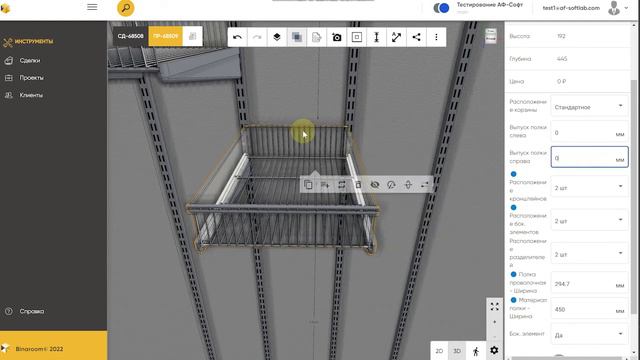Hide the selected object with eye icon
This screenshot has width=640, height=360.
pos(375,185)
